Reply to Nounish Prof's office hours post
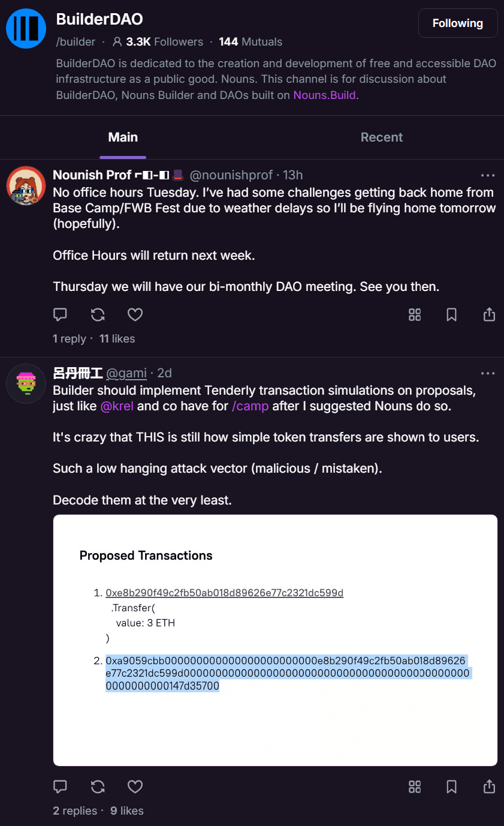504x826 pixels. [60, 314]
